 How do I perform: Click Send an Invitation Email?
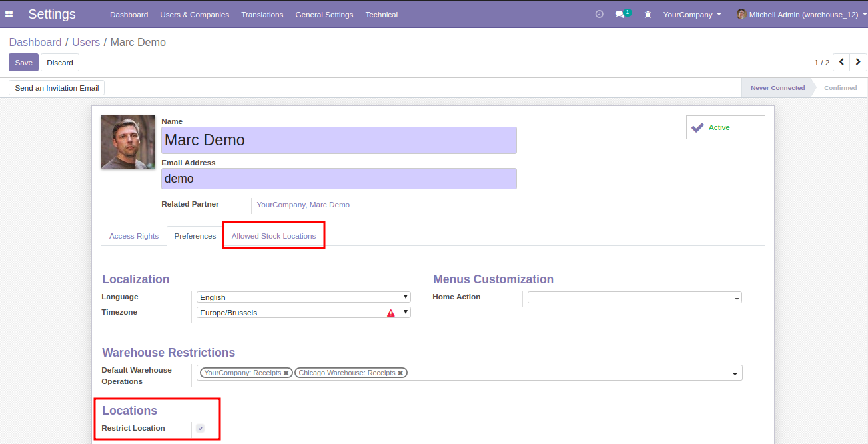pyautogui.click(x=57, y=88)
